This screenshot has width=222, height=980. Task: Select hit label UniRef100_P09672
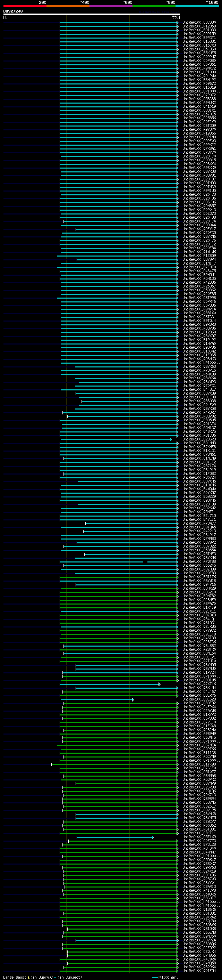tap(199, 84)
